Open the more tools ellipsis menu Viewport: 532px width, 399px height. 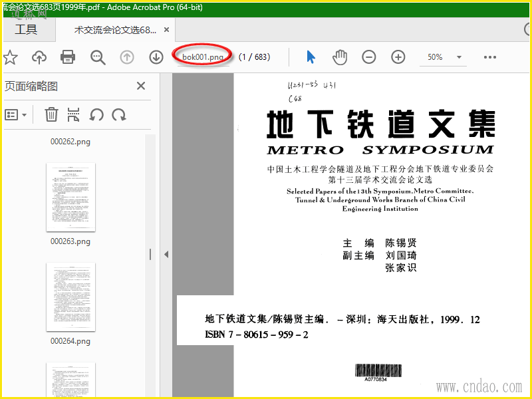click(x=490, y=57)
